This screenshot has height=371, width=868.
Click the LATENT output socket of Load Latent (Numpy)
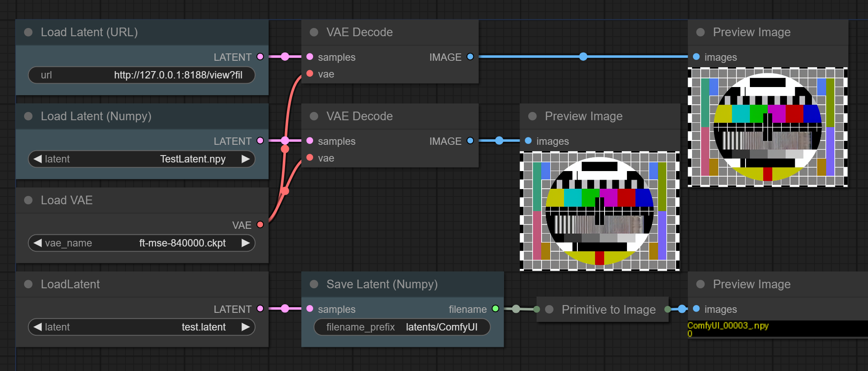click(x=260, y=140)
